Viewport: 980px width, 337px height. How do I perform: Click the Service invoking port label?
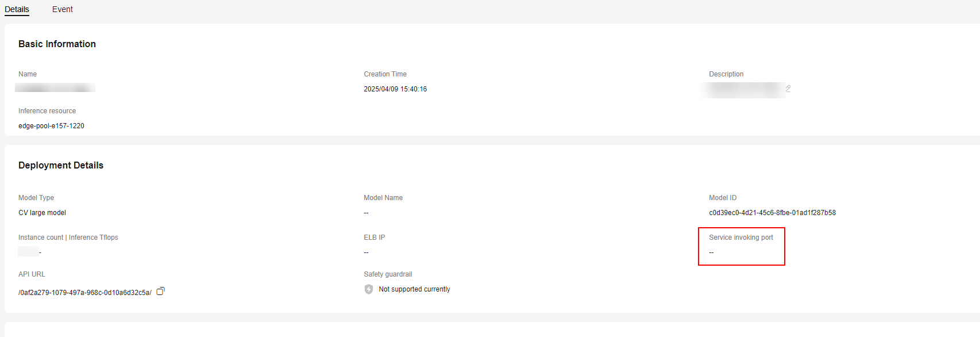(x=740, y=238)
